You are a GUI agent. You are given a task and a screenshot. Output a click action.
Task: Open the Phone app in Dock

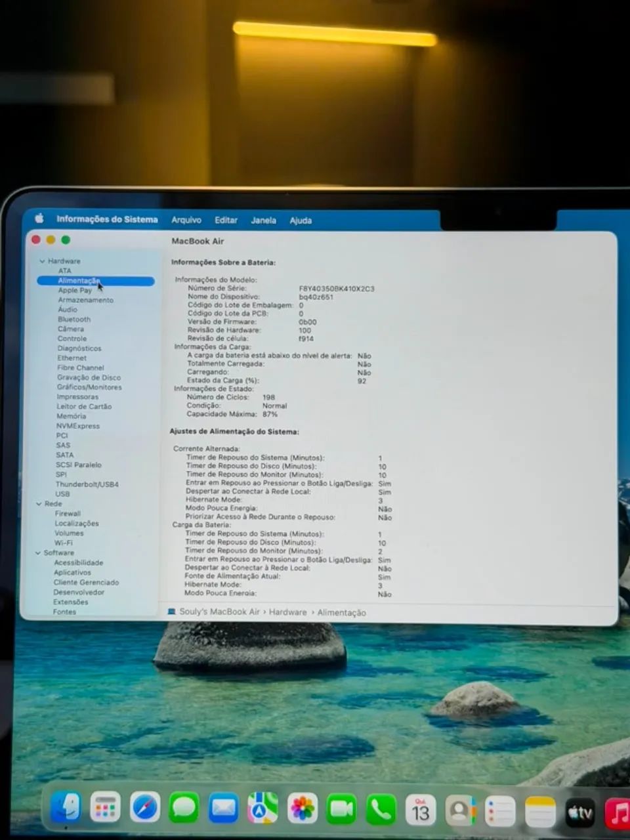[x=381, y=810]
